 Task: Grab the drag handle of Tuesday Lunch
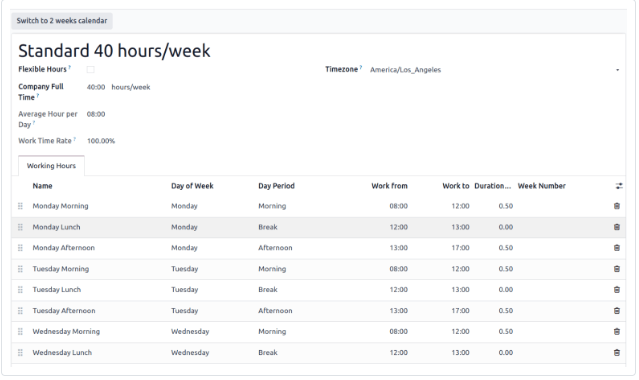coord(20,290)
